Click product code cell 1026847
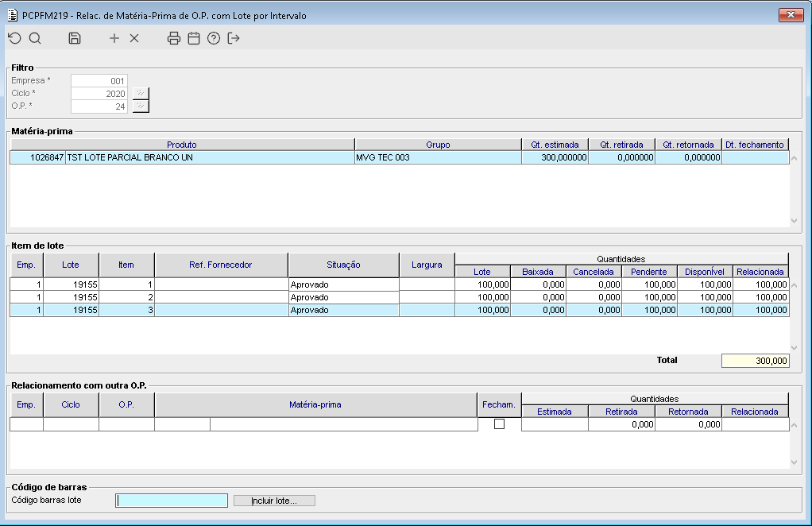Viewport: 812px width, 526px height. point(38,157)
